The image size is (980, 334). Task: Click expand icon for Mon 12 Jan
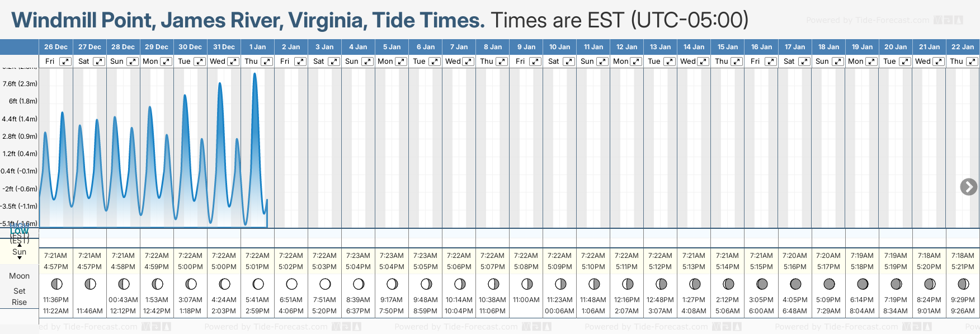pos(636,62)
